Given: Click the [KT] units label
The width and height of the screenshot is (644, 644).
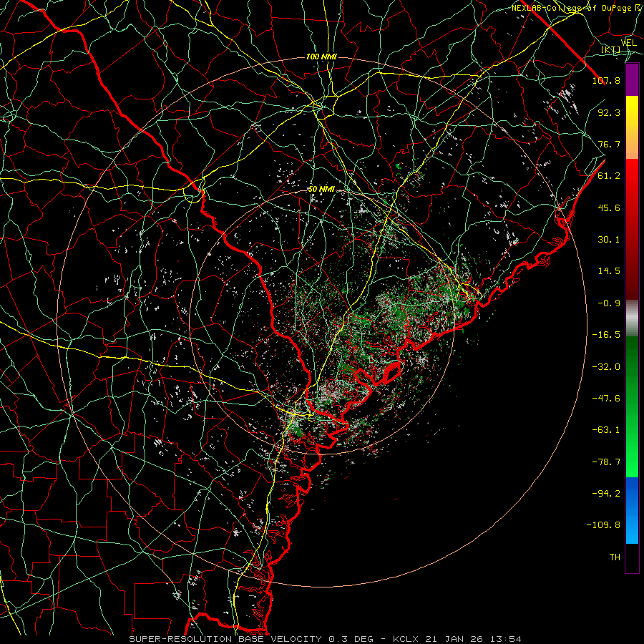Looking at the screenshot, I should (610, 50).
